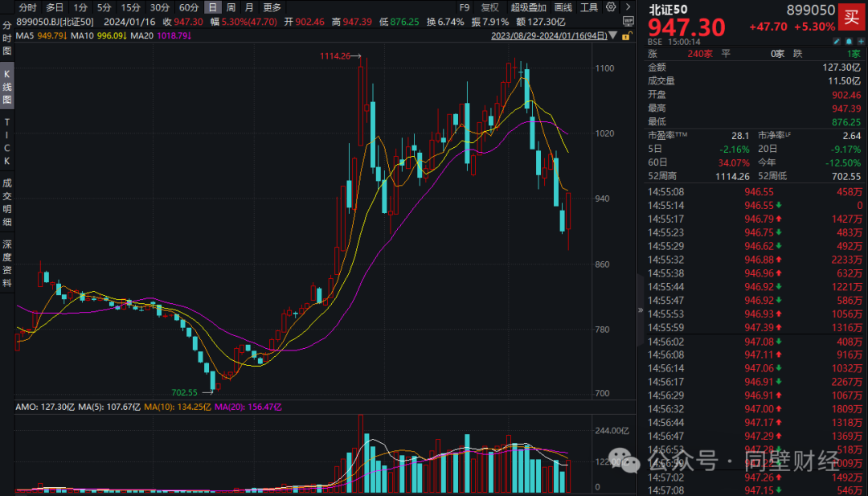Open the date range dropdown triangle

(613, 36)
